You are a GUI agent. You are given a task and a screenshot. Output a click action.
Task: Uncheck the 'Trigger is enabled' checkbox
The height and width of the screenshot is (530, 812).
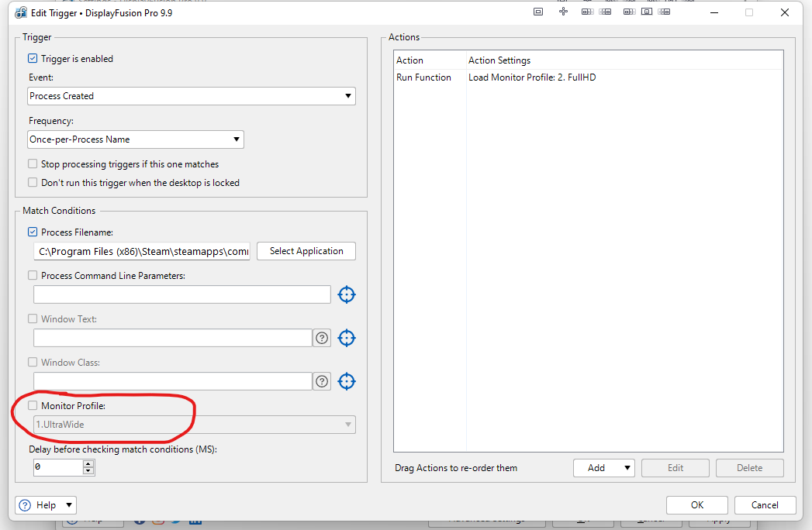[33, 59]
